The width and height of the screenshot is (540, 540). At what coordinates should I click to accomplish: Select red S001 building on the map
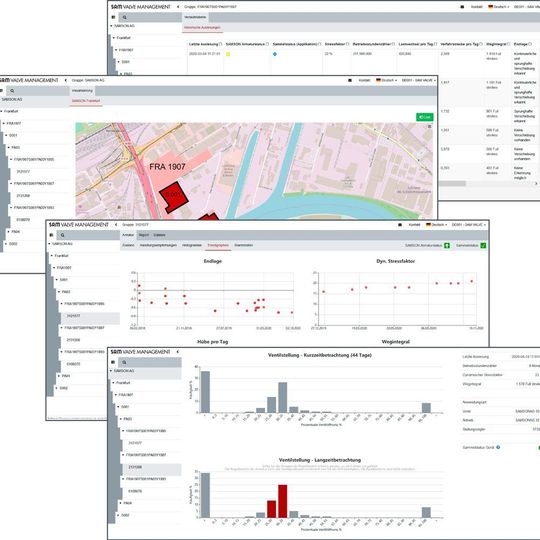[173, 197]
